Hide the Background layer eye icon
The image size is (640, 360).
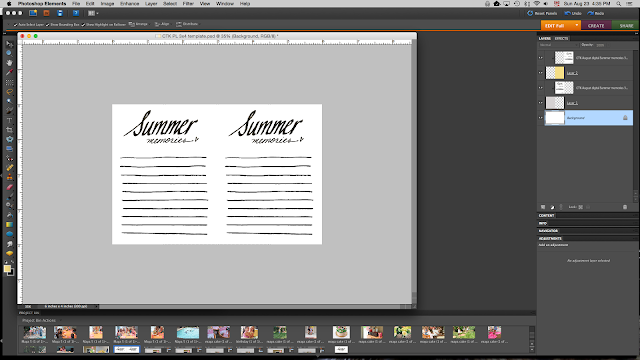tap(541, 118)
